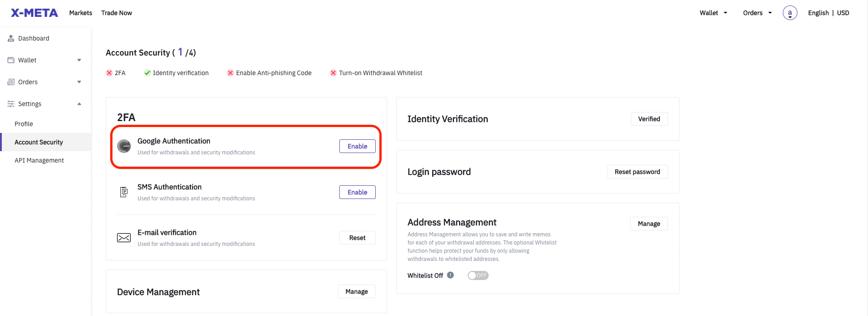Select the Wallet icon in the sidebar
The image size is (868, 316).
pos(11,60)
